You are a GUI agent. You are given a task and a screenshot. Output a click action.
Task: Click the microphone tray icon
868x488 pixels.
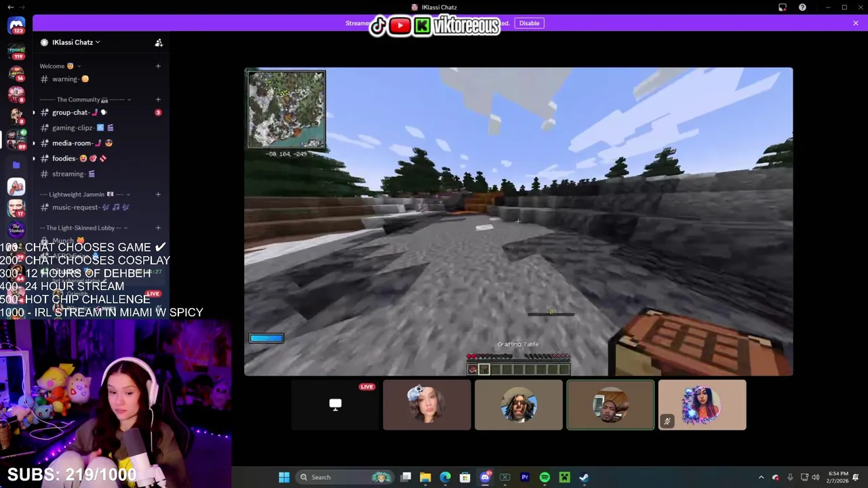pyautogui.click(x=790, y=477)
